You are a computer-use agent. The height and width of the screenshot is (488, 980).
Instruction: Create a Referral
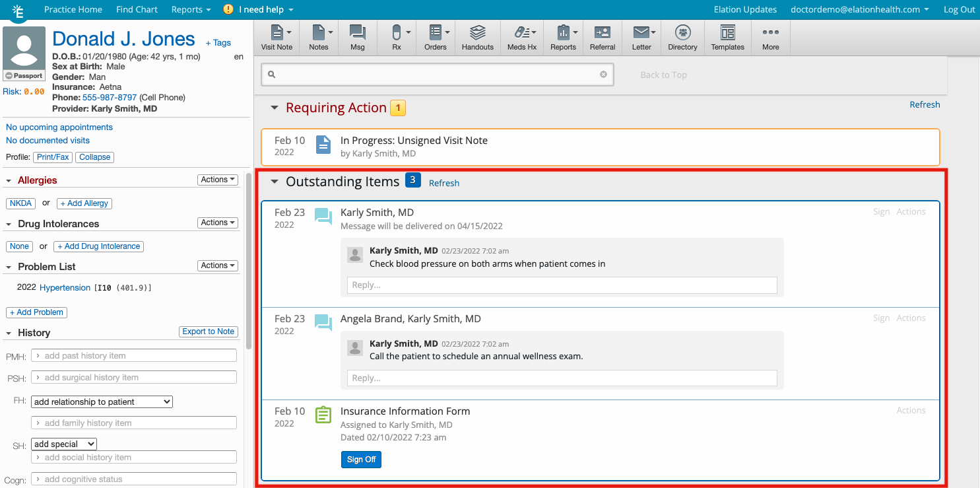click(x=602, y=38)
